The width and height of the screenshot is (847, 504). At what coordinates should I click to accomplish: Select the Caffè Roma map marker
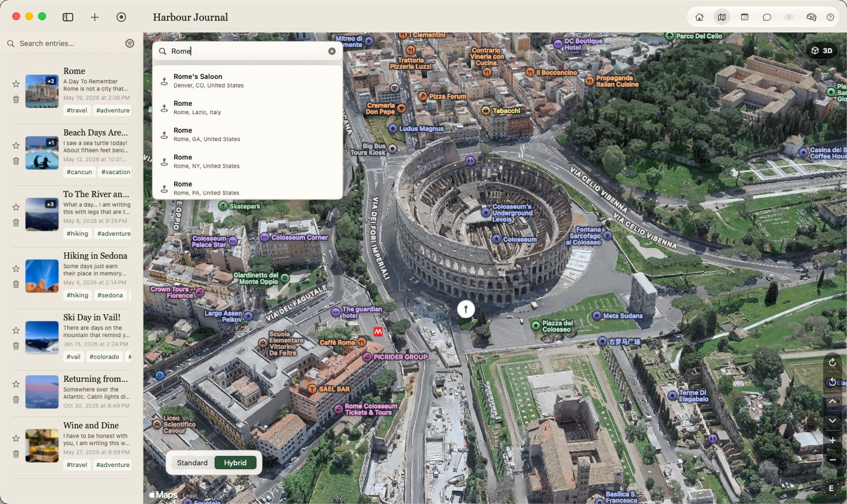click(x=362, y=342)
